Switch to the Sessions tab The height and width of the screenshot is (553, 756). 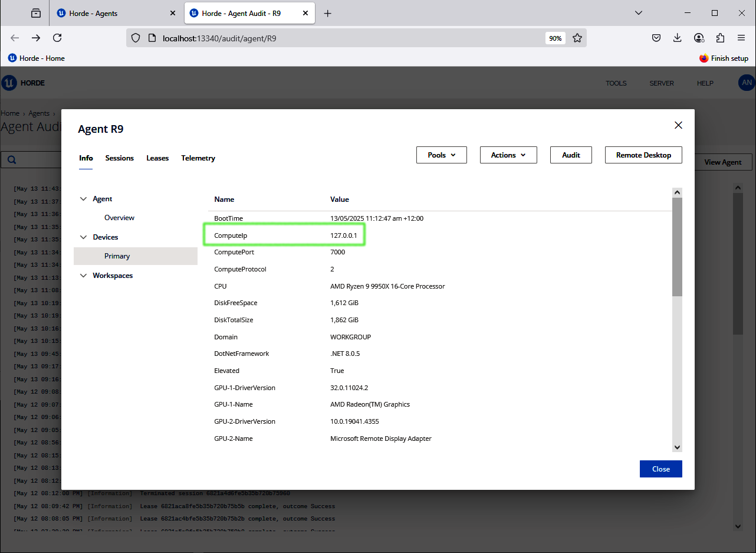(119, 158)
